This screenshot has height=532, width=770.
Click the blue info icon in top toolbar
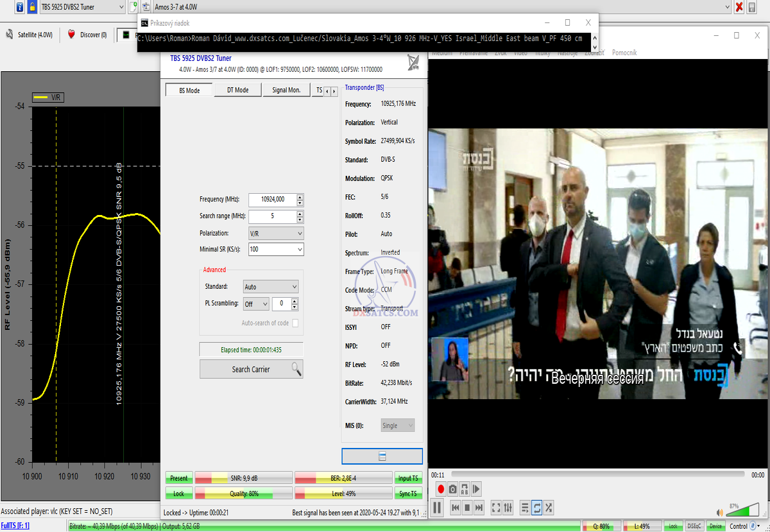click(19, 7)
